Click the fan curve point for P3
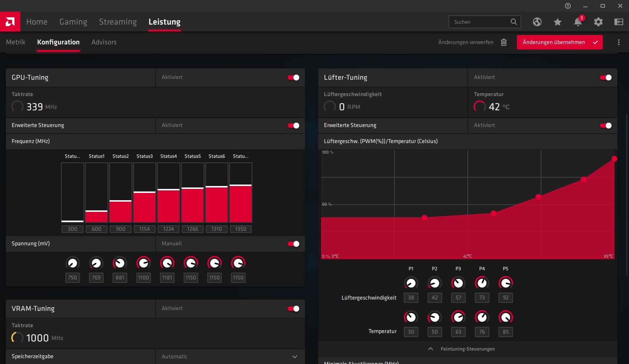The width and height of the screenshot is (629, 364). [538, 197]
